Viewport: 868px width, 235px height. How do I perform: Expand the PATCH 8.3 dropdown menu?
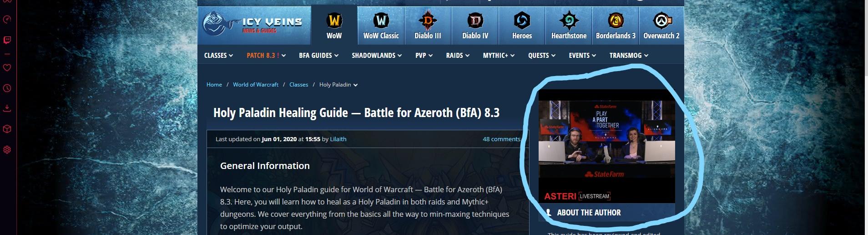266,56
